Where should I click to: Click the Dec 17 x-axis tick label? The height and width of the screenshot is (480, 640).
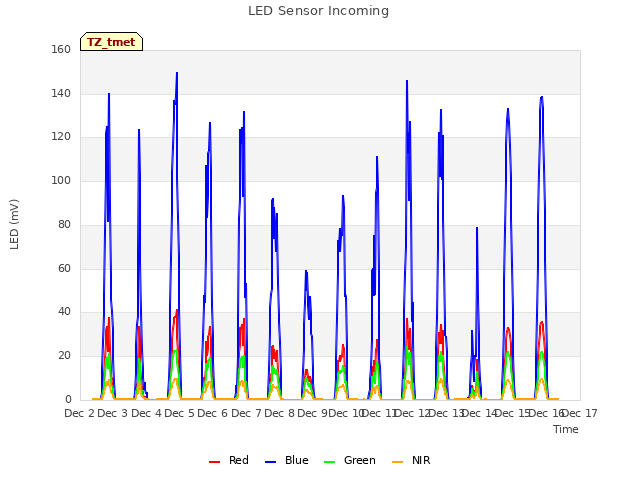click(580, 413)
